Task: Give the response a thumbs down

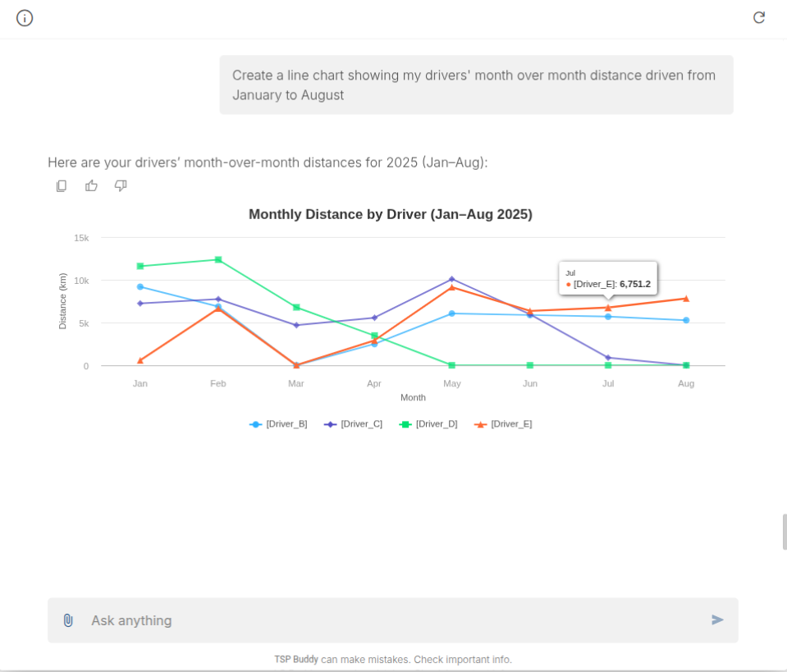Action: click(x=121, y=186)
